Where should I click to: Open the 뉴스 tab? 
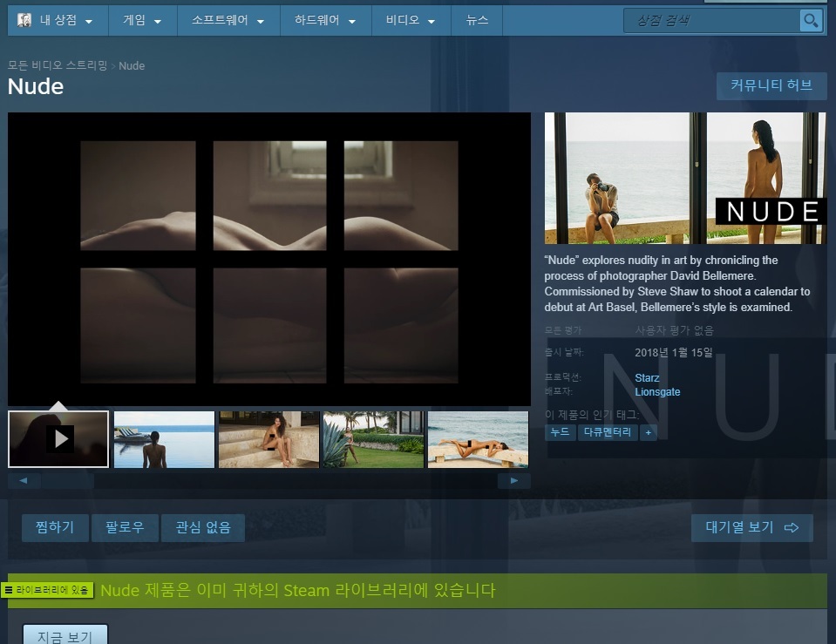(477, 21)
